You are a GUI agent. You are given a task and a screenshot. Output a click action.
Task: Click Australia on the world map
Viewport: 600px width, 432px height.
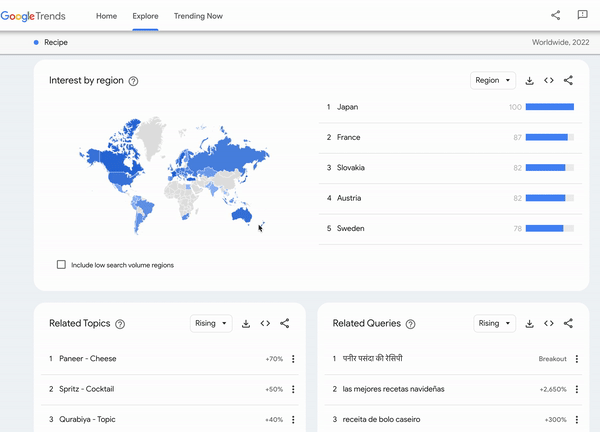[x=241, y=215]
